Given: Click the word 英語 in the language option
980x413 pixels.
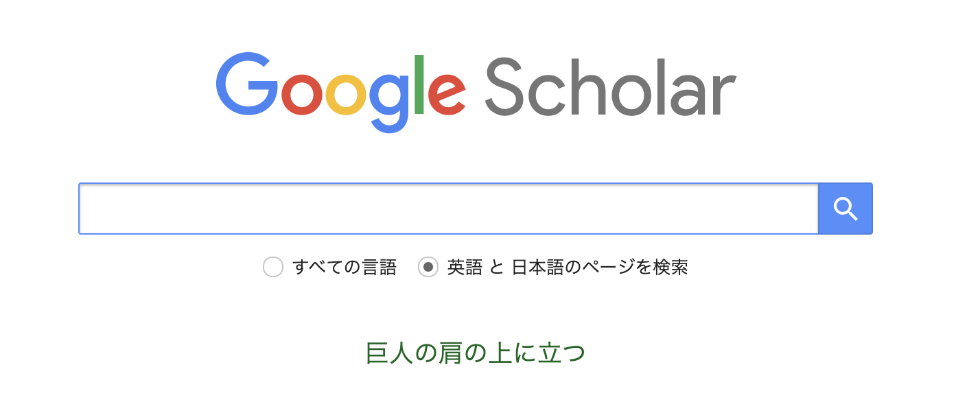Looking at the screenshot, I should tap(465, 267).
